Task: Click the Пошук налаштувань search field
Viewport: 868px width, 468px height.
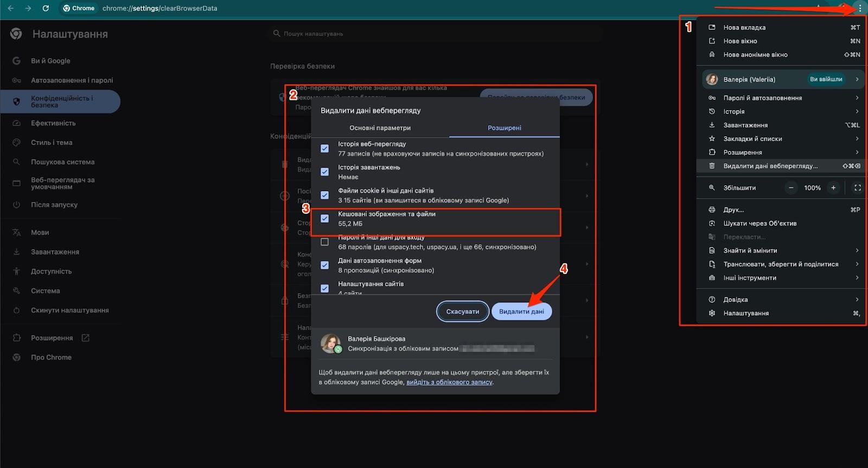Action: 436,34
